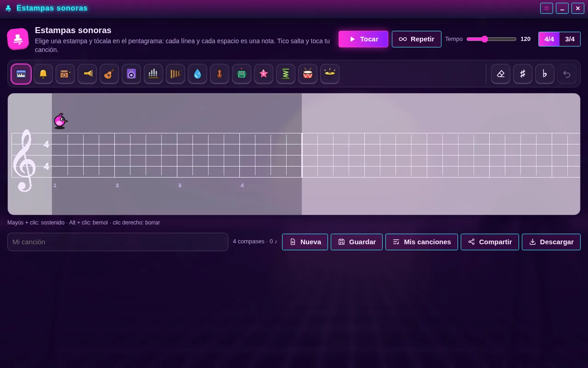
Task: Focus the Mi canción name field
Action: pyautogui.click(x=118, y=242)
